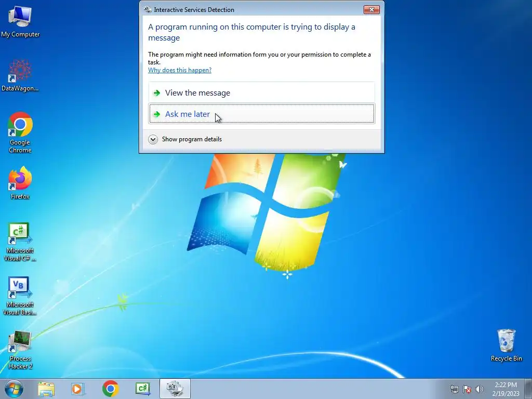
Task: Open the Action Center flag icon
Action: (467, 389)
